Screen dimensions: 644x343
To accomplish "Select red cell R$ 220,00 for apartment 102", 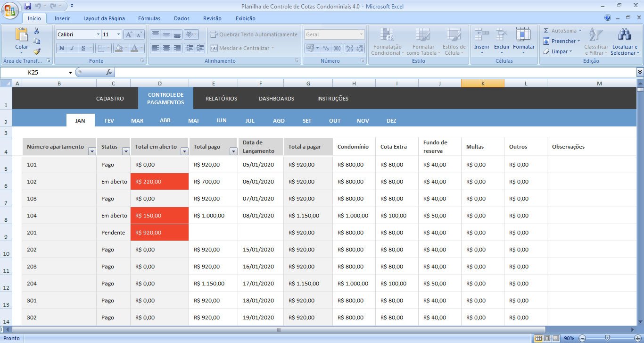I will tap(160, 182).
